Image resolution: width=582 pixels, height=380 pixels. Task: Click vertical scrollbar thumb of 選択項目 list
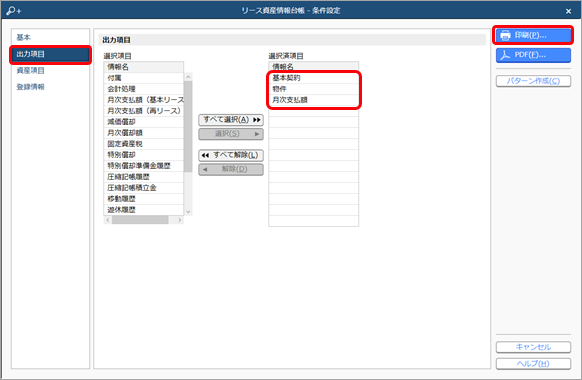point(188,126)
